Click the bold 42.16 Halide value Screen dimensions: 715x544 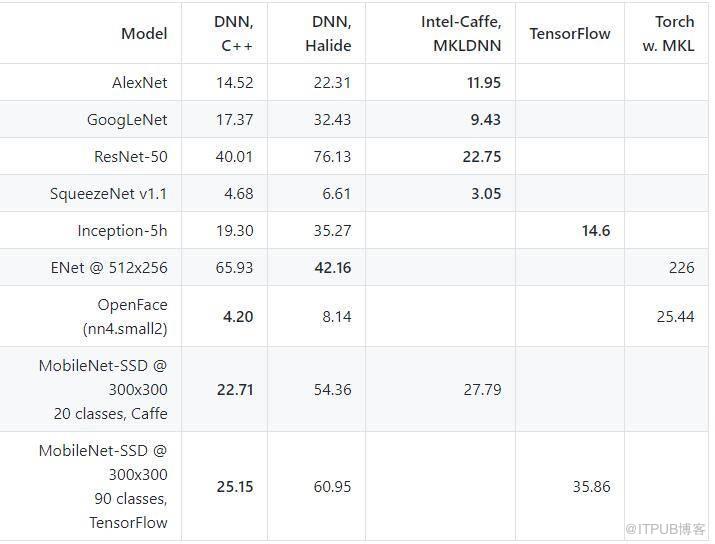[x=333, y=267]
